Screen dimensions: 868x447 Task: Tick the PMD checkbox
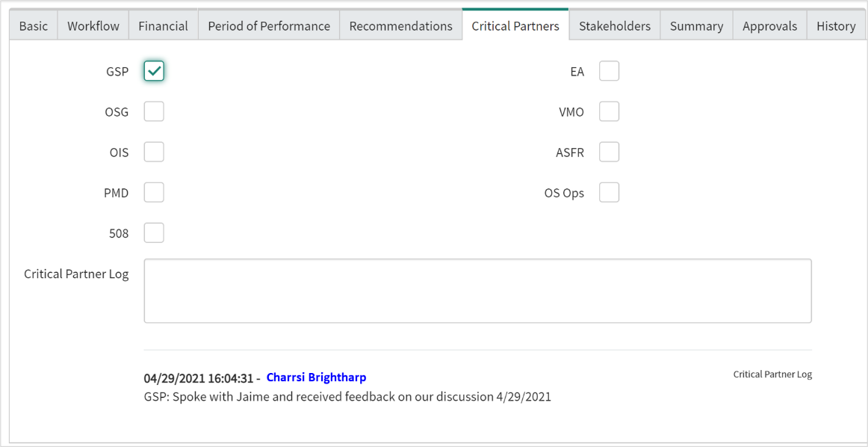pyautogui.click(x=154, y=192)
